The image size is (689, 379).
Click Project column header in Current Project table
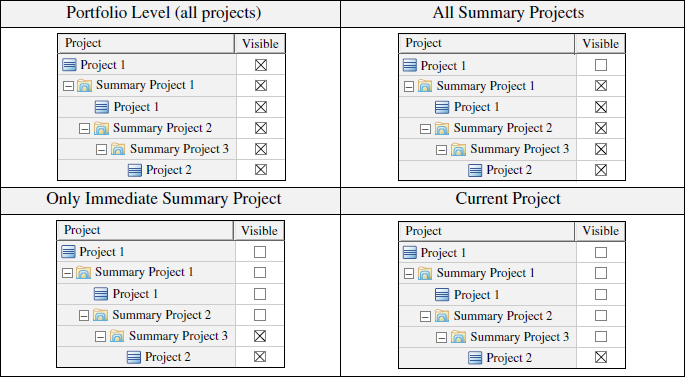(486, 231)
